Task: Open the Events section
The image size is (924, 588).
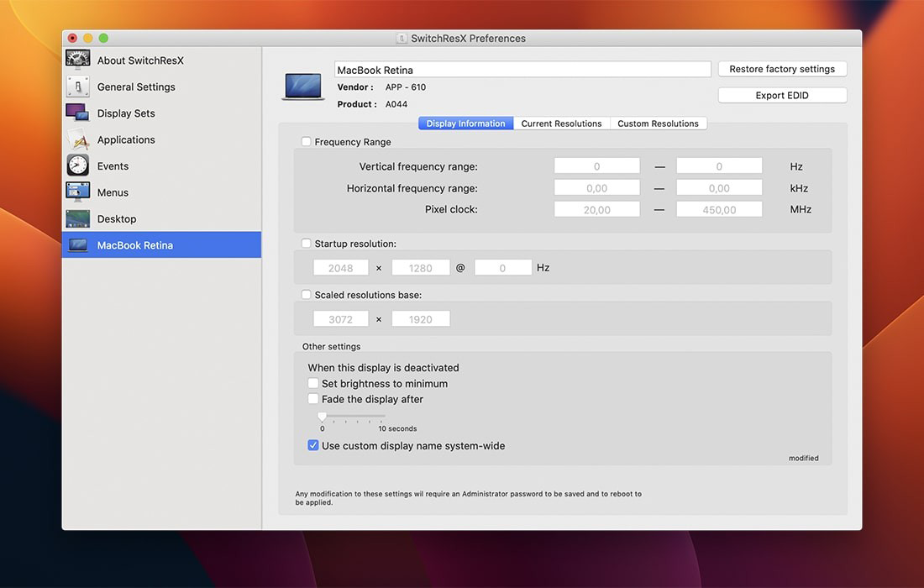Action: click(113, 165)
